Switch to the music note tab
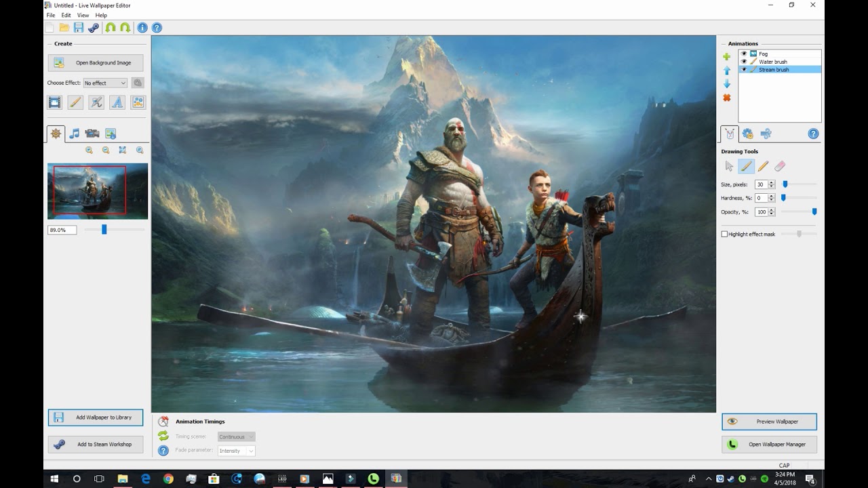The image size is (868, 488). point(75,134)
